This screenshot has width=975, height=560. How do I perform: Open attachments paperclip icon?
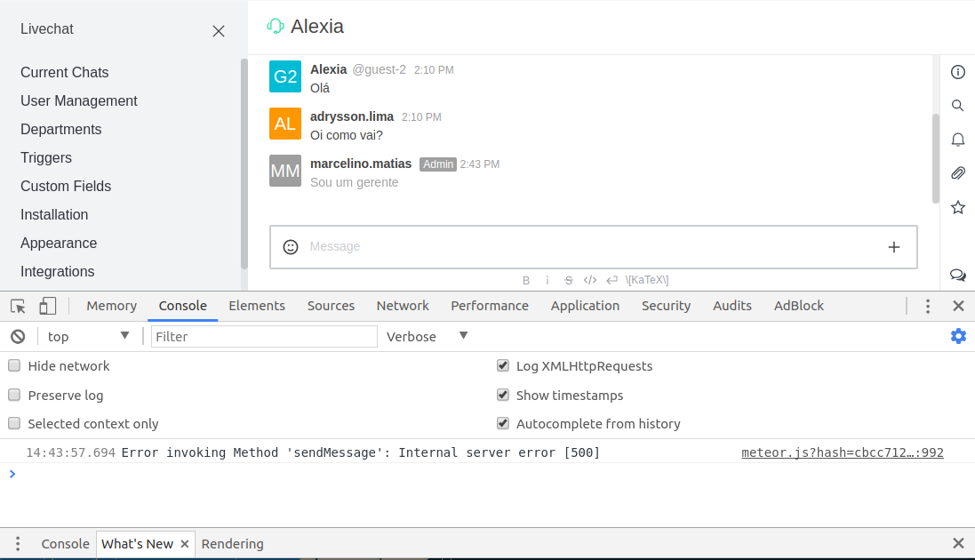tap(957, 173)
